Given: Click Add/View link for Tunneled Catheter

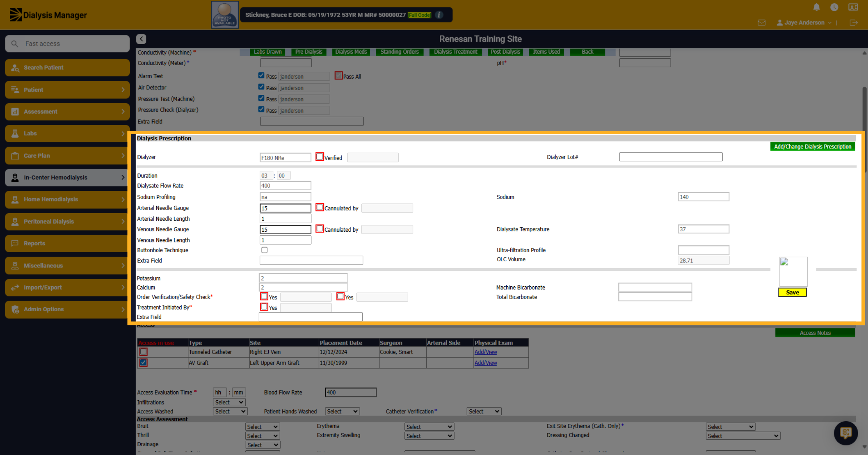Looking at the screenshot, I should click(x=486, y=352).
